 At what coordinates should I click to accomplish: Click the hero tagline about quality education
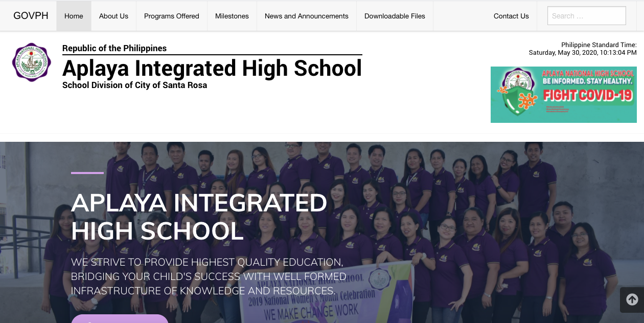209,276
